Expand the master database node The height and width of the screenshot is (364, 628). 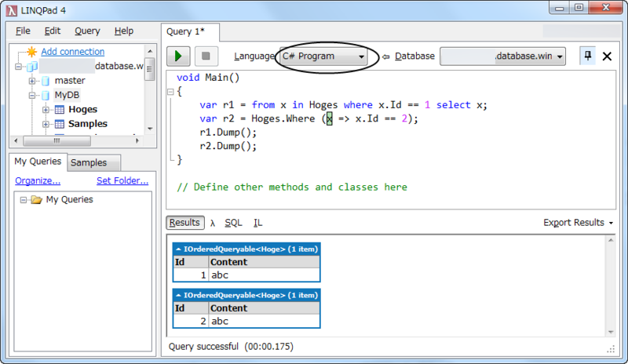coord(32,81)
